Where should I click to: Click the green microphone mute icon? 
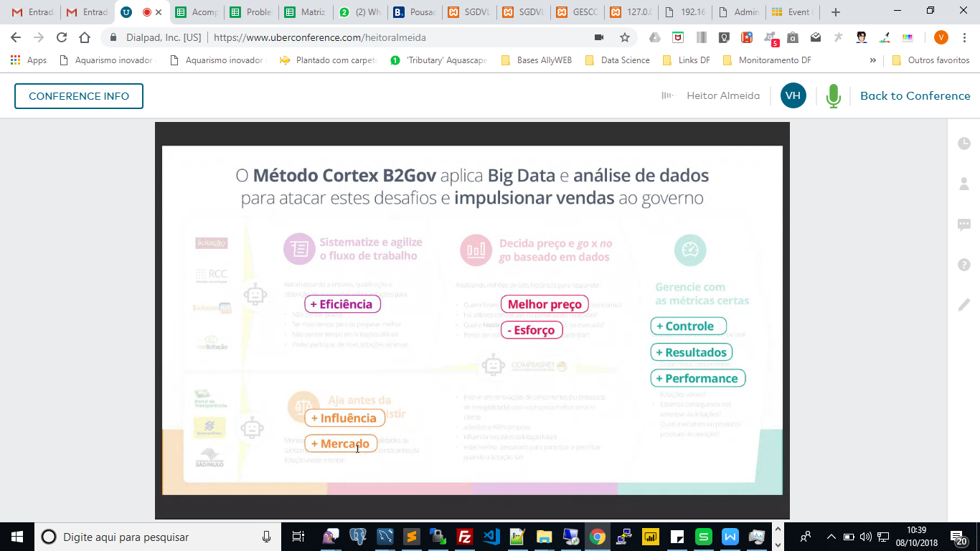tap(833, 96)
